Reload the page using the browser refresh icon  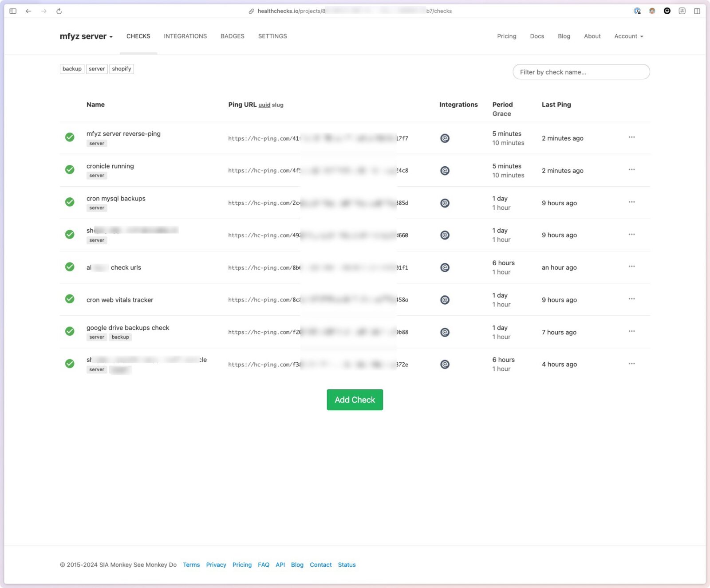click(x=59, y=11)
